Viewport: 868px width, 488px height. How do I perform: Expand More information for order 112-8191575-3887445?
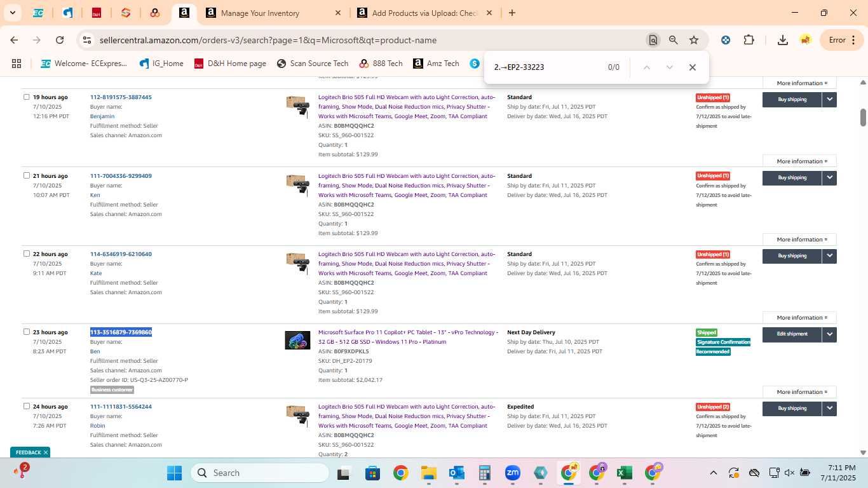coord(799,161)
